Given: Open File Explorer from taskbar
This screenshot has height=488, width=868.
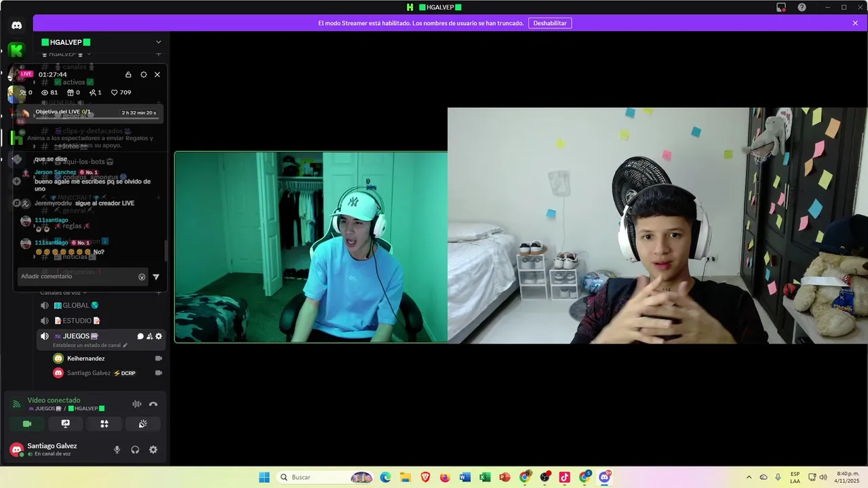Looking at the screenshot, I should coord(406,477).
